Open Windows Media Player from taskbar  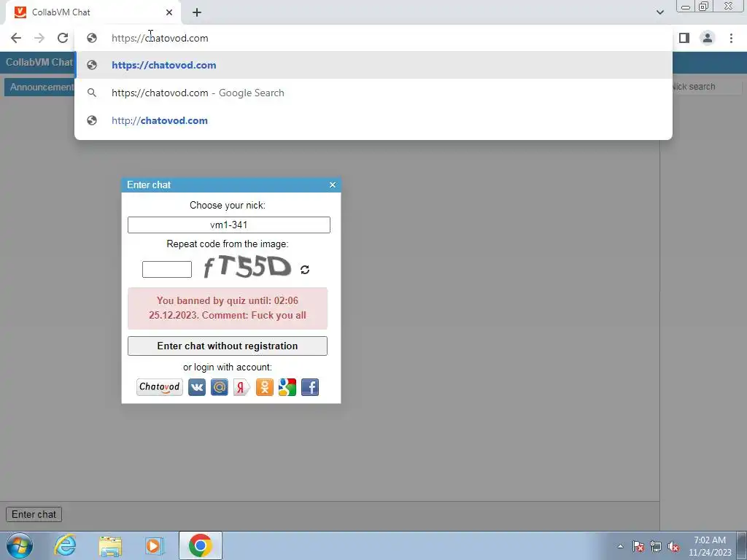pyautogui.click(x=155, y=545)
